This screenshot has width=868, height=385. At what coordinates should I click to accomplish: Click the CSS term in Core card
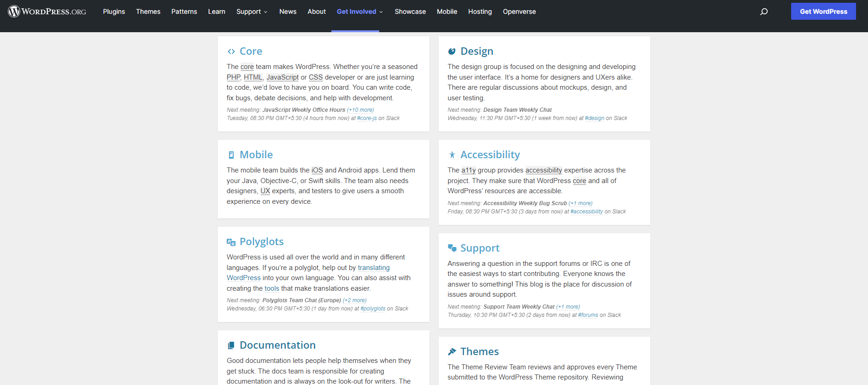[316, 77]
